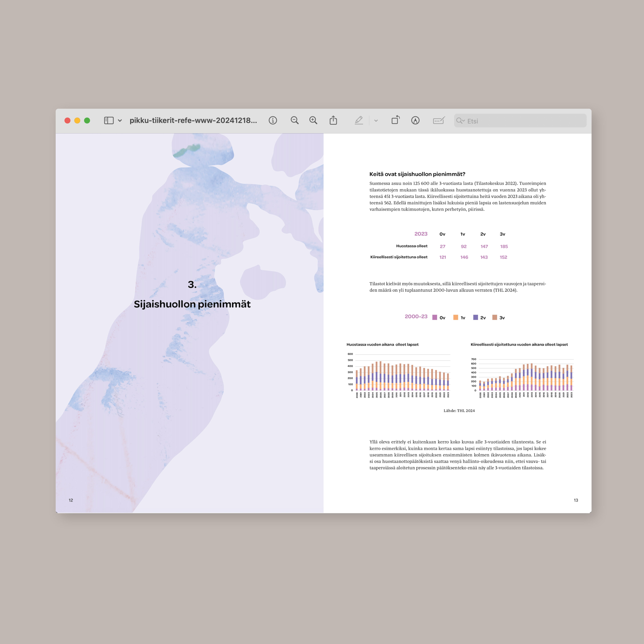Click the Sijaishuollon pienimmät chapter heading
644x644 pixels.
(192, 304)
